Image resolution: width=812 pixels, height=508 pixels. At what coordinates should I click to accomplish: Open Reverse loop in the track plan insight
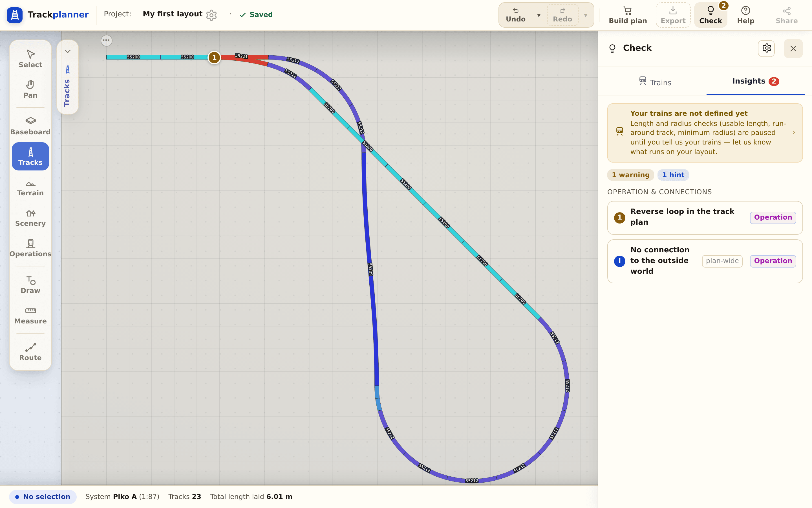coord(705,218)
